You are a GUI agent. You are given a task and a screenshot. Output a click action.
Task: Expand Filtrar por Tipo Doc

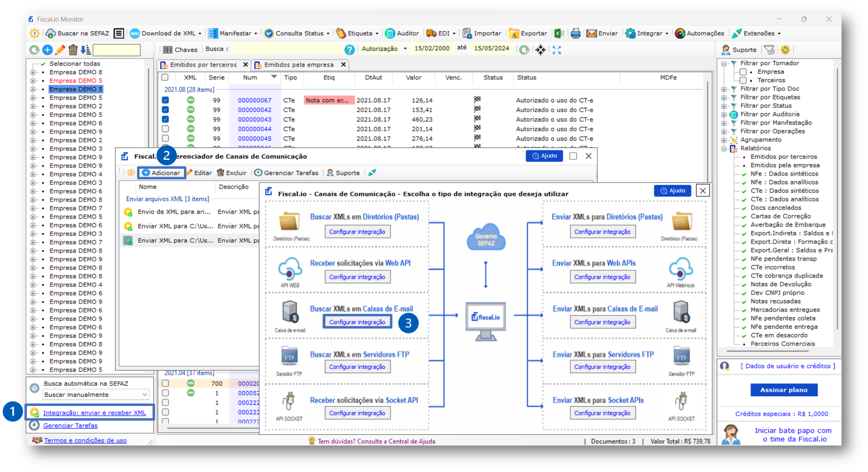(724, 89)
